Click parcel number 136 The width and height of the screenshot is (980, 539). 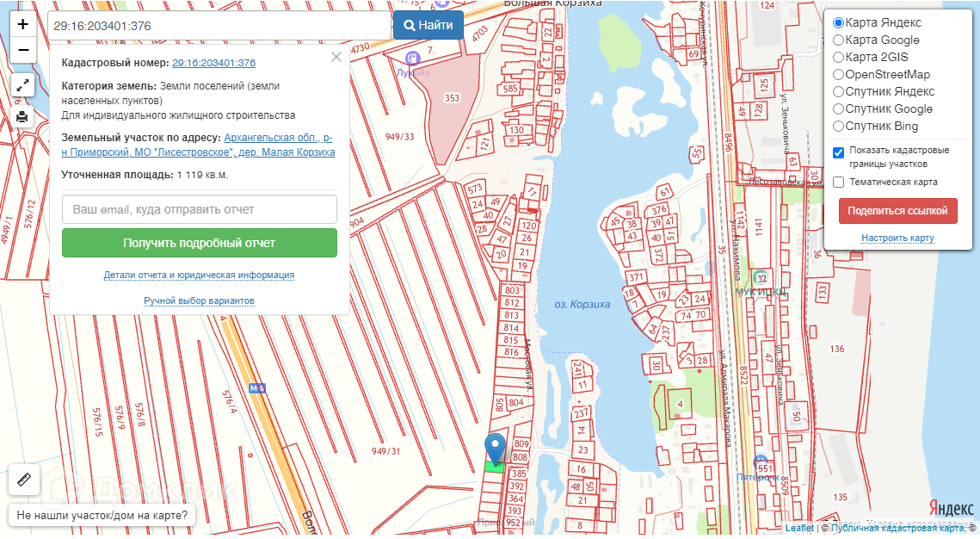pyautogui.click(x=837, y=349)
